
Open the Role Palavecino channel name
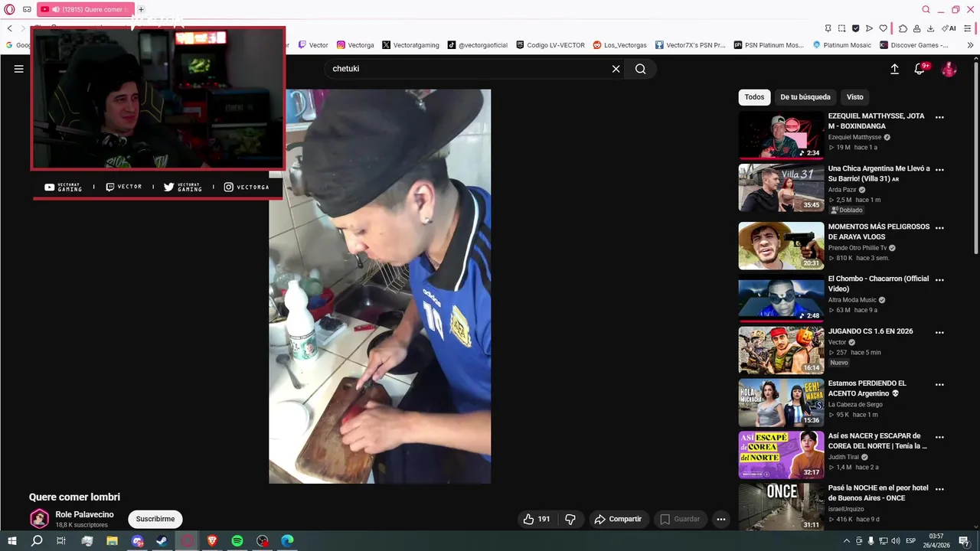84,514
